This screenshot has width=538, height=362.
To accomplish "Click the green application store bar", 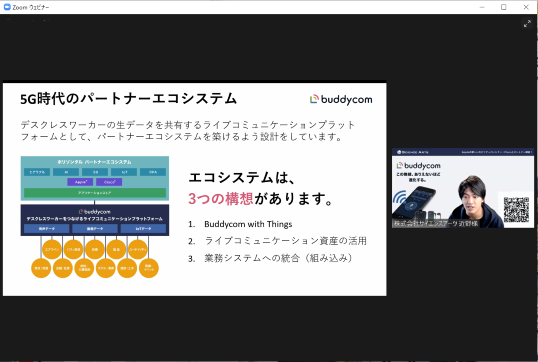I will click(95, 193).
